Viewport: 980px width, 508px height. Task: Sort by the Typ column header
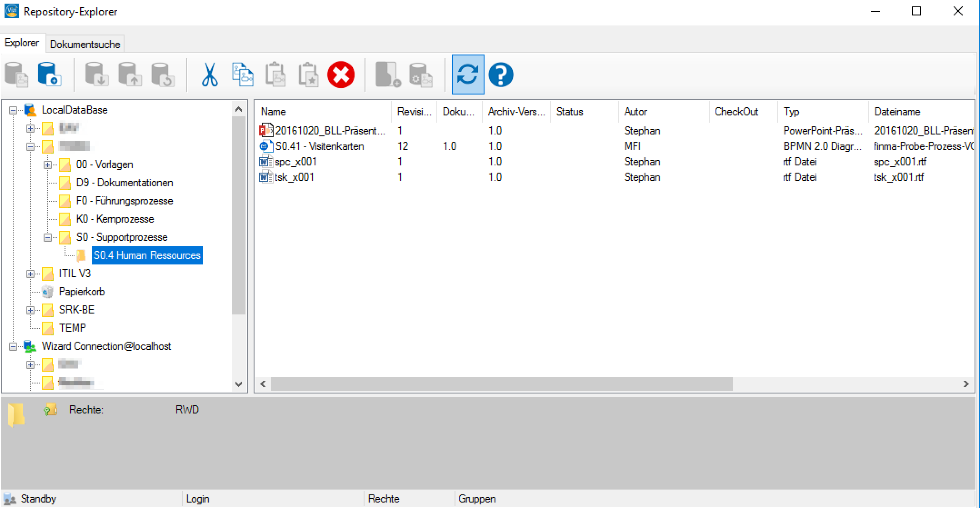pyautogui.click(x=823, y=112)
